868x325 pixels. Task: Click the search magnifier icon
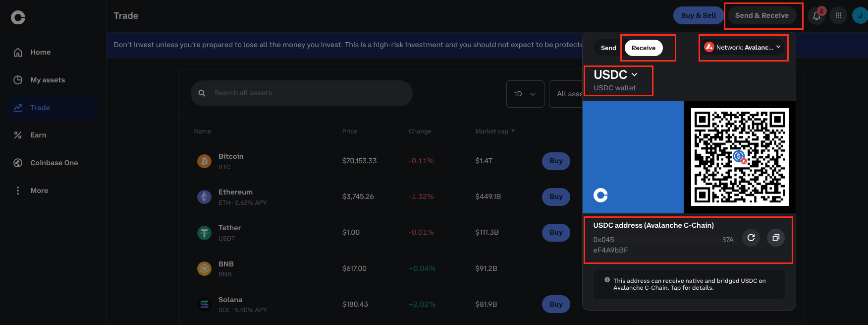[x=202, y=93]
